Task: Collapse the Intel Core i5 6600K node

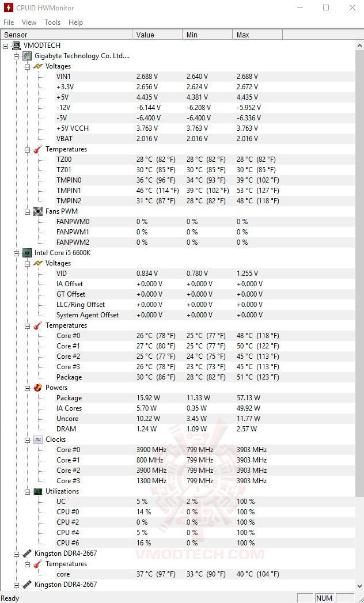Action: pyautogui.click(x=16, y=253)
